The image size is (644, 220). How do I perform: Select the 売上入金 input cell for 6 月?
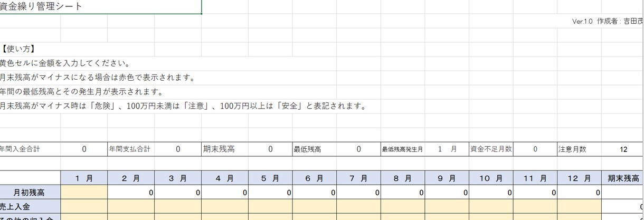(314, 206)
